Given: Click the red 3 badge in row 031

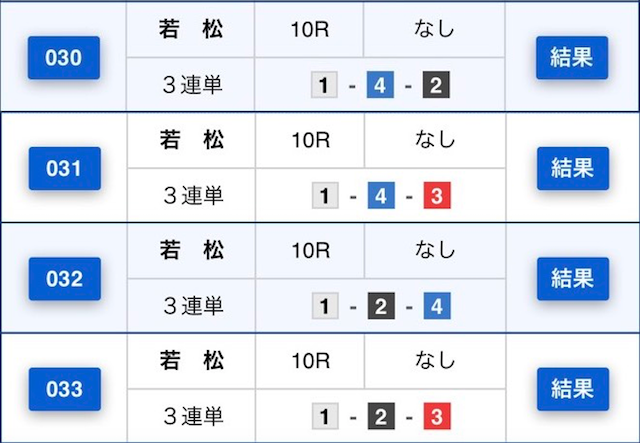Looking at the screenshot, I should [x=437, y=196].
